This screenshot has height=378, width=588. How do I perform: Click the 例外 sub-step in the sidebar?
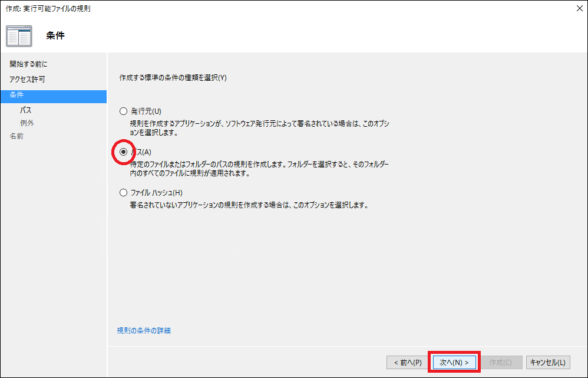click(x=27, y=123)
